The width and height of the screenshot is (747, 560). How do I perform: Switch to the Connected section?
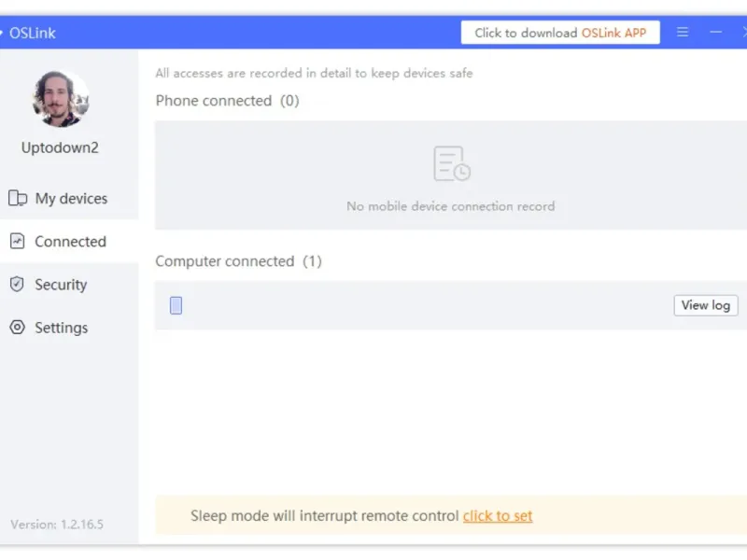coord(69,241)
